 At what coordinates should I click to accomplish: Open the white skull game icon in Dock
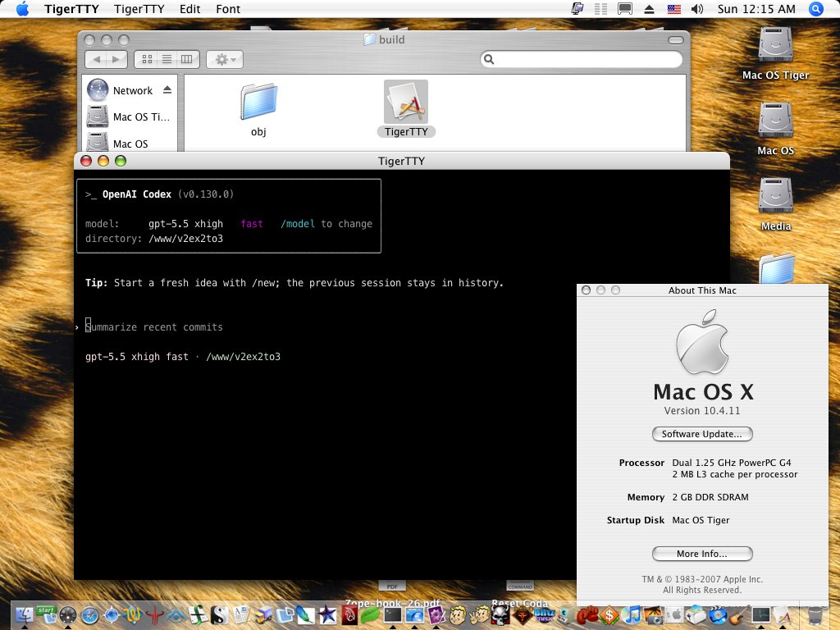500,614
